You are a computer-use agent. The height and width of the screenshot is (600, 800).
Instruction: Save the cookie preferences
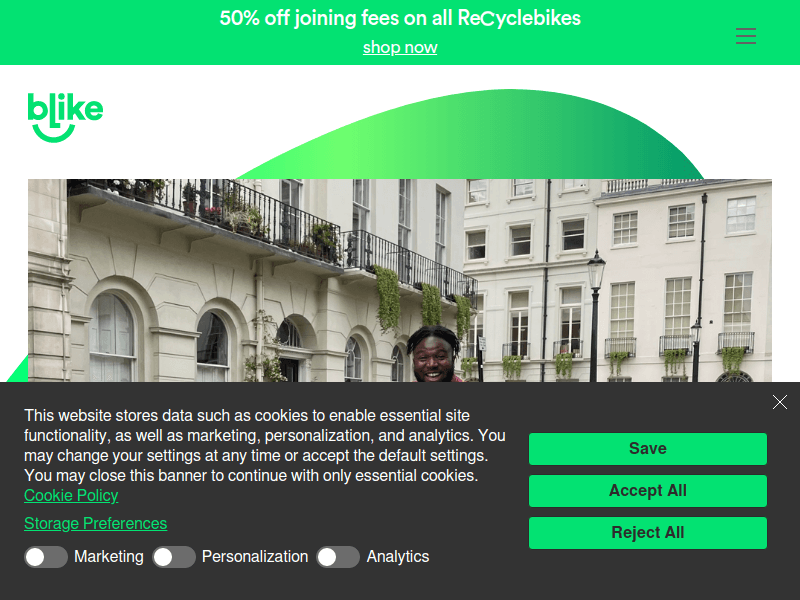click(x=647, y=448)
